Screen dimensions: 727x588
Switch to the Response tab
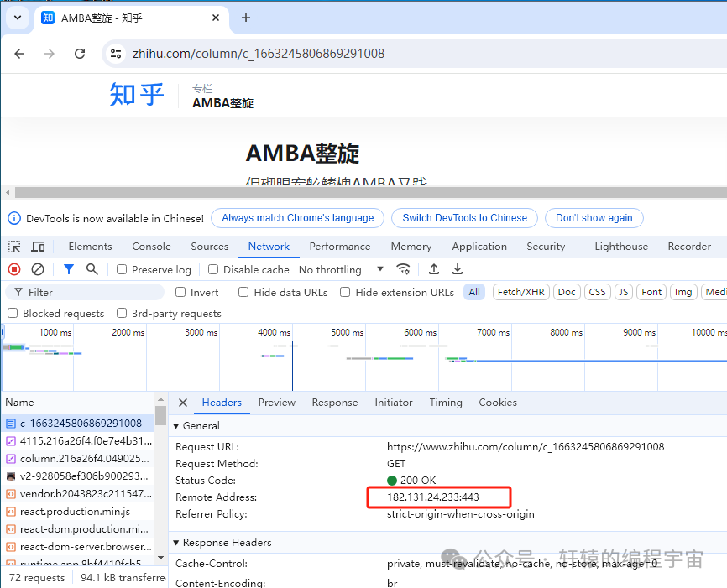click(335, 403)
